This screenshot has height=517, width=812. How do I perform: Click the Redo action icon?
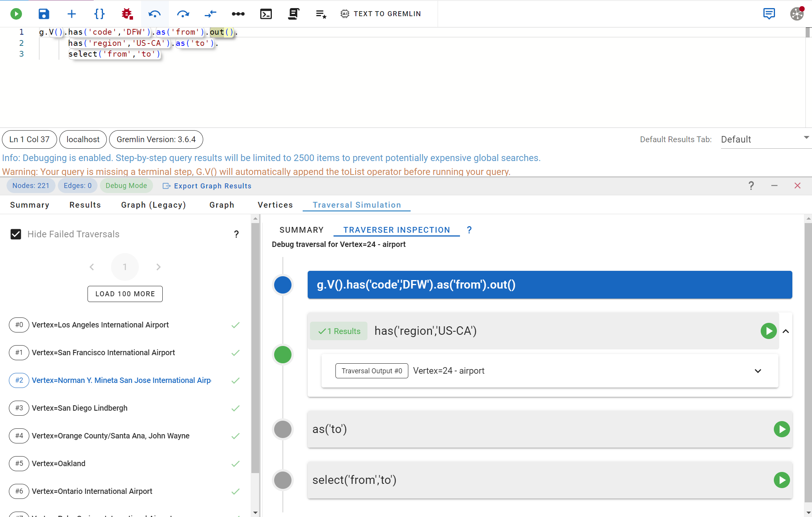click(x=182, y=13)
